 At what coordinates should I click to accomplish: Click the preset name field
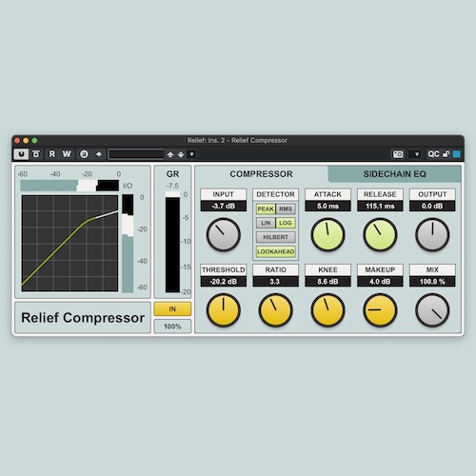point(136,154)
